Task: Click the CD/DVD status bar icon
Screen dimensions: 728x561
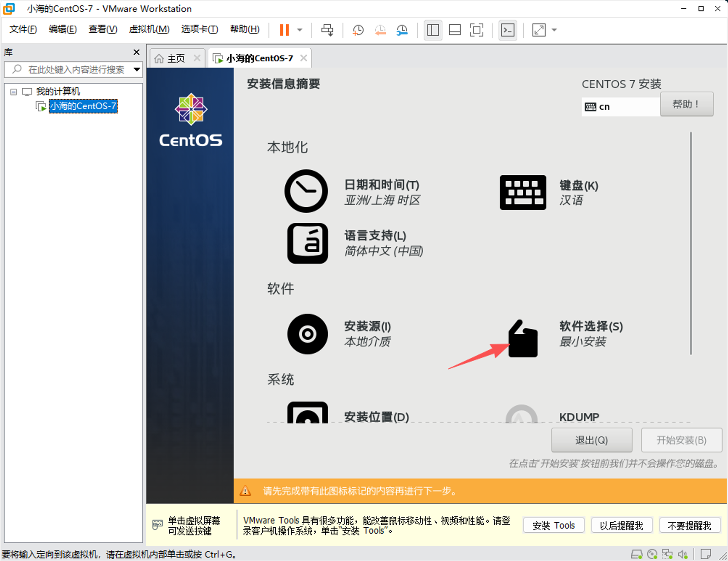Action: pyautogui.click(x=652, y=554)
